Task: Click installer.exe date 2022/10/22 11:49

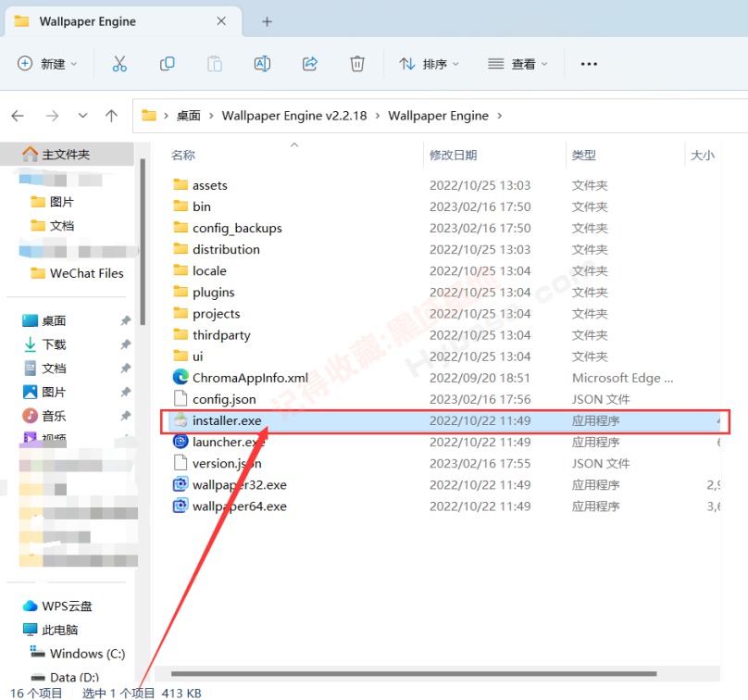Action: pos(480,420)
